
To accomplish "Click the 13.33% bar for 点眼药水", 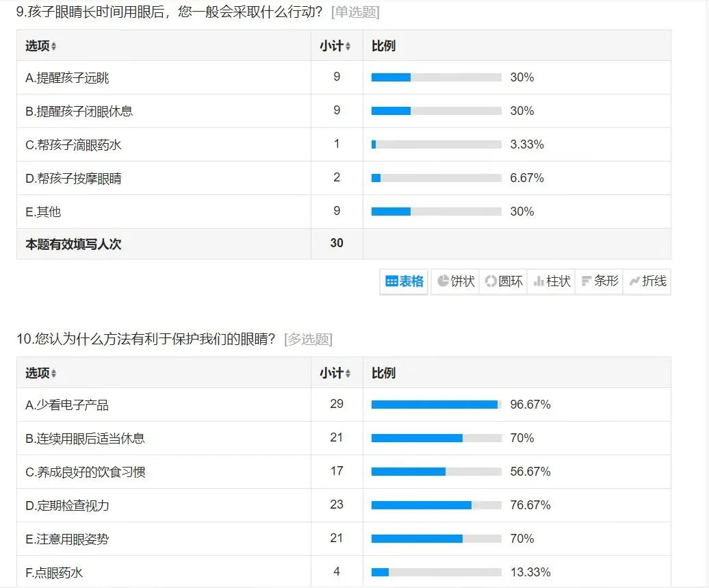I will pos(436,572).
